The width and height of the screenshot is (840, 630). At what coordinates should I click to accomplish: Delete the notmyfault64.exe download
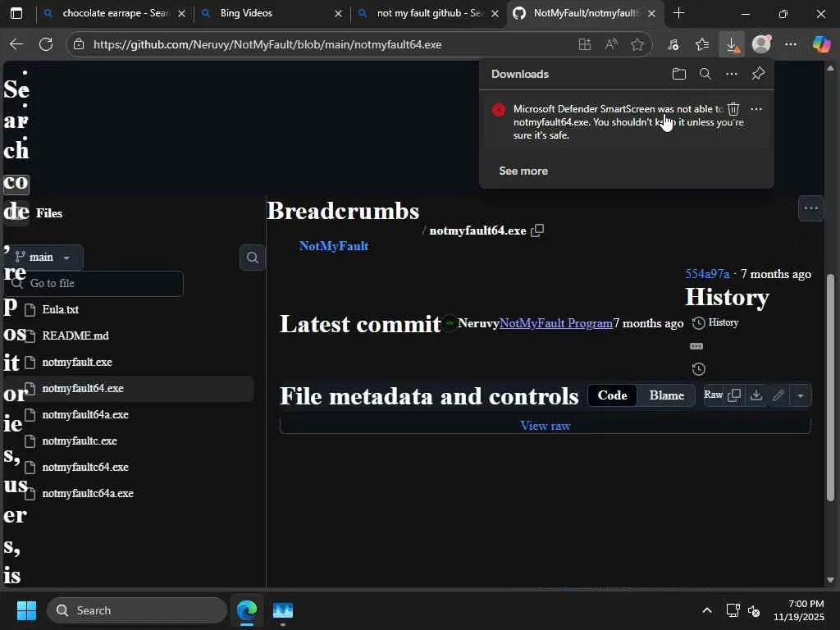tap(733, 109)
